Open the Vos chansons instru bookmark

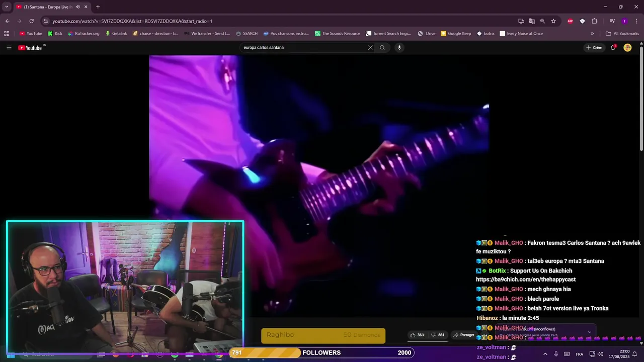pyautogui.click(x=285, y=34)
